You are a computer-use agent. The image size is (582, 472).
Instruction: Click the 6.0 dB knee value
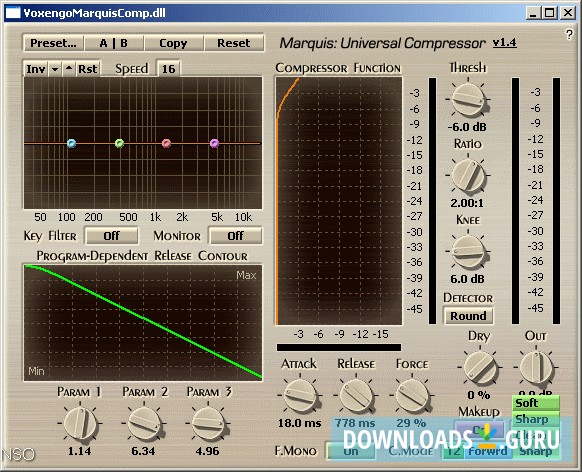[x=467, y=279]
